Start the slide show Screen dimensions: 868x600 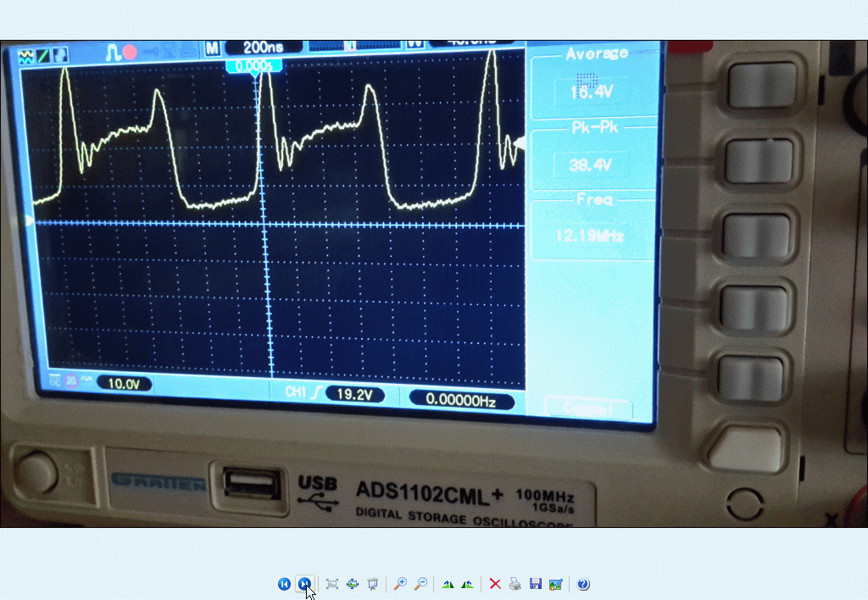point(372,584)
